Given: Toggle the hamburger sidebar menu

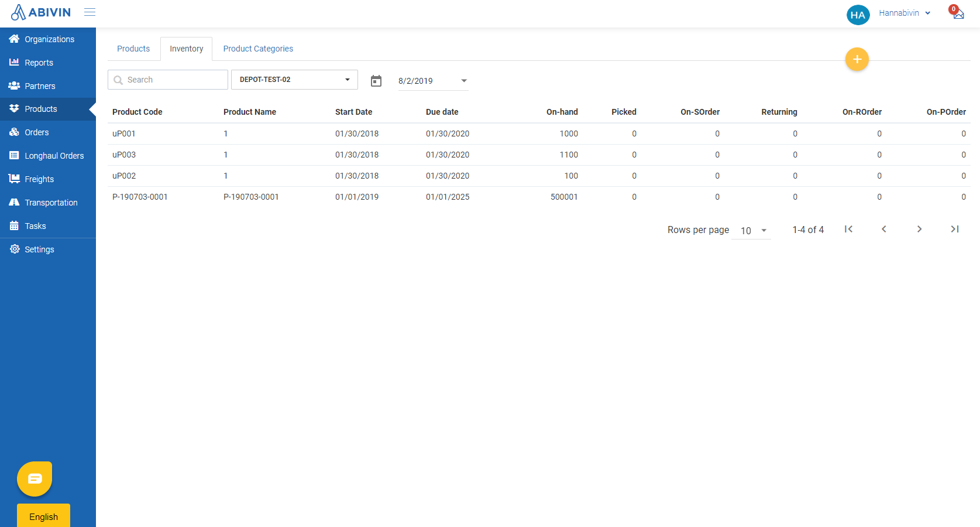Looking at the screenshot, I should [90, 12].
